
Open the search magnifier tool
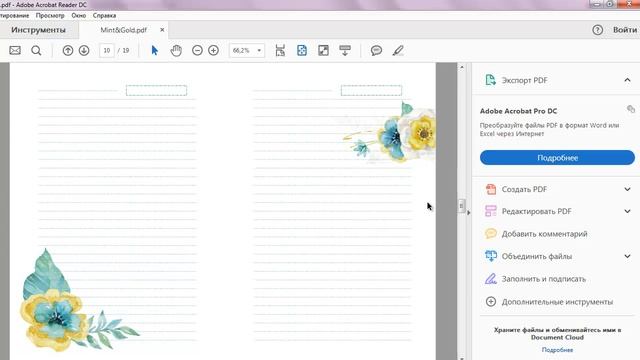pyautogui.click(x=36, y=50)
